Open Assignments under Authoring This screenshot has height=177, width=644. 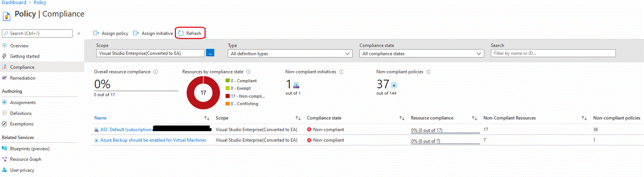23,102
